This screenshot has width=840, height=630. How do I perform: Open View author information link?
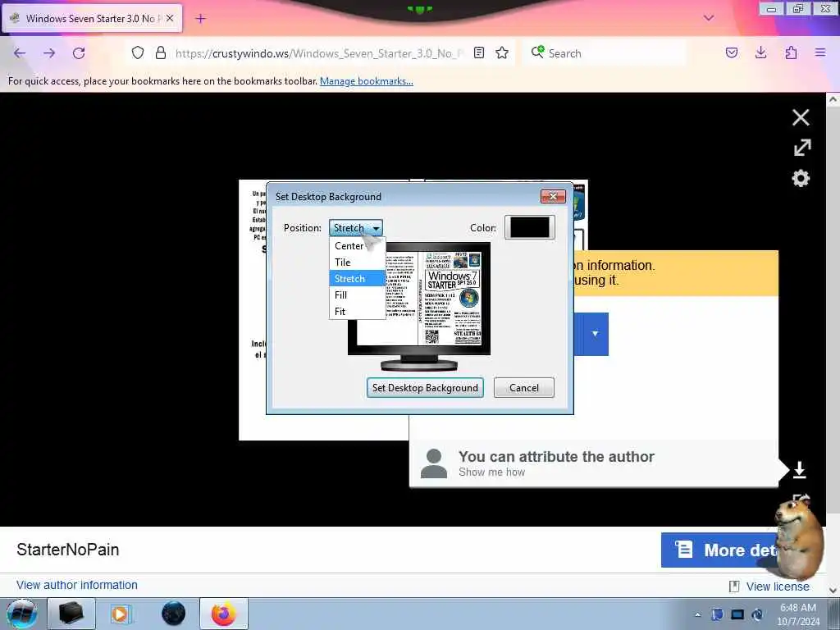point(76,585)
